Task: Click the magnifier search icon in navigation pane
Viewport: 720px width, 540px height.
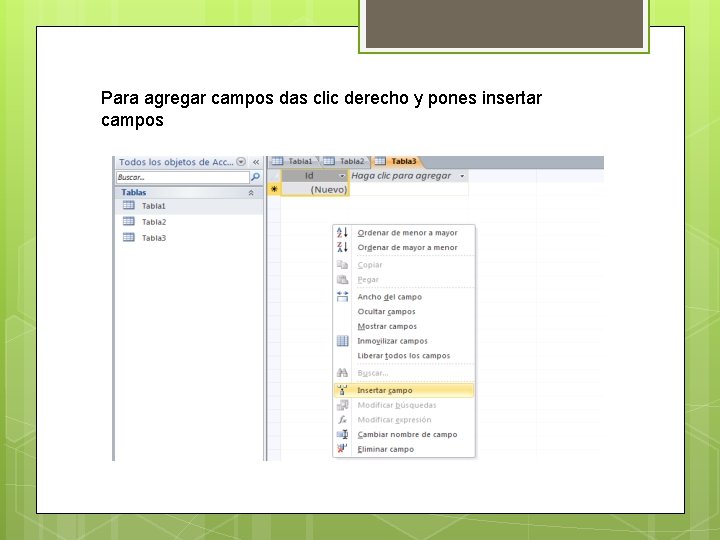Action: (x=255, y=177)
